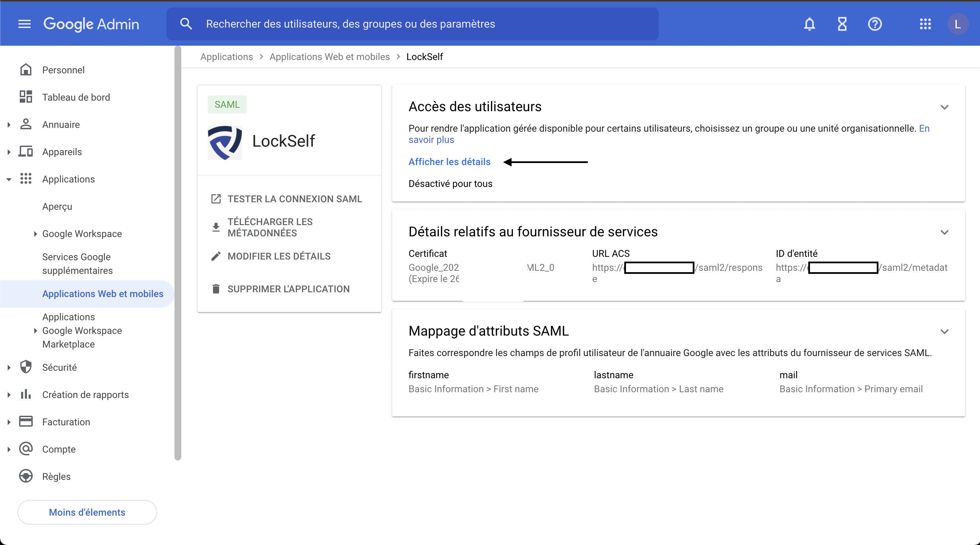Expand the Création de rapports arrow

tap(9, 395)
